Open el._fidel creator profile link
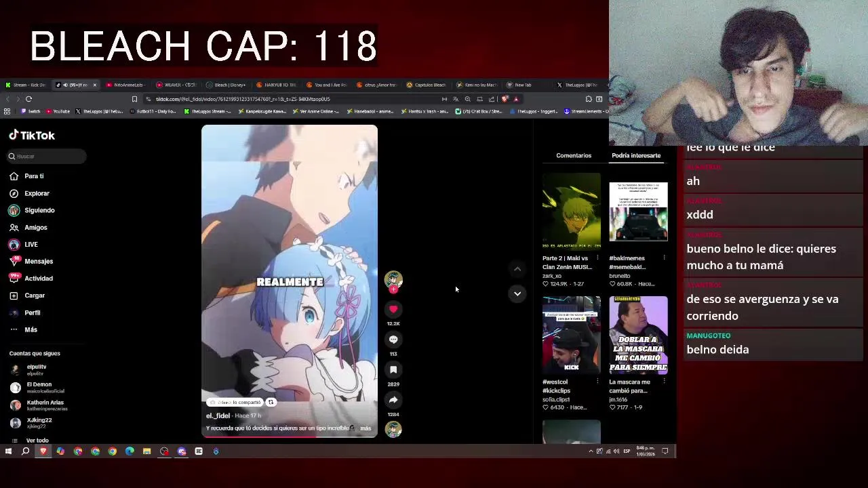This screenshot has width=868, height=488. pyautogui.click(x=218, y=415)
